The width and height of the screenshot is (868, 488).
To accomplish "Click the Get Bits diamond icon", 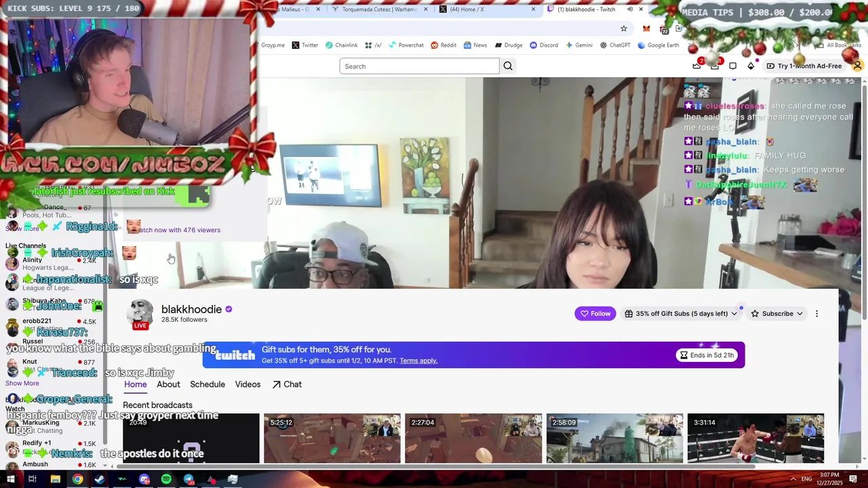I will (x=751, y=66).
